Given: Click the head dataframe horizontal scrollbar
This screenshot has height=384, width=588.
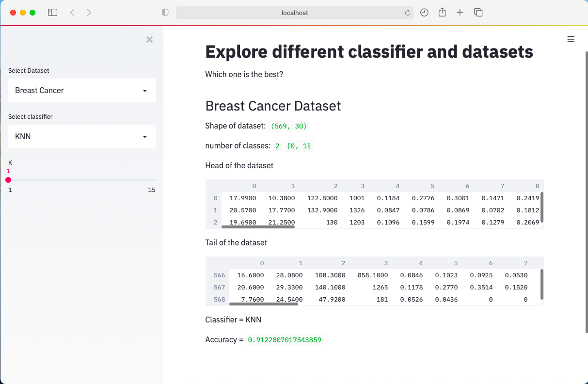Looking at the screenshot, I should click(x=258, y=226).
